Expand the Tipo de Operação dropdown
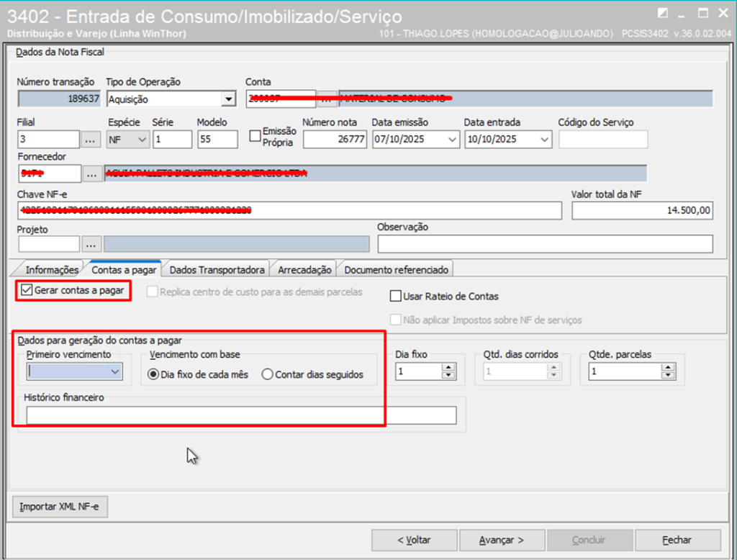Screen dimensions: 737x560 (228, 99)
